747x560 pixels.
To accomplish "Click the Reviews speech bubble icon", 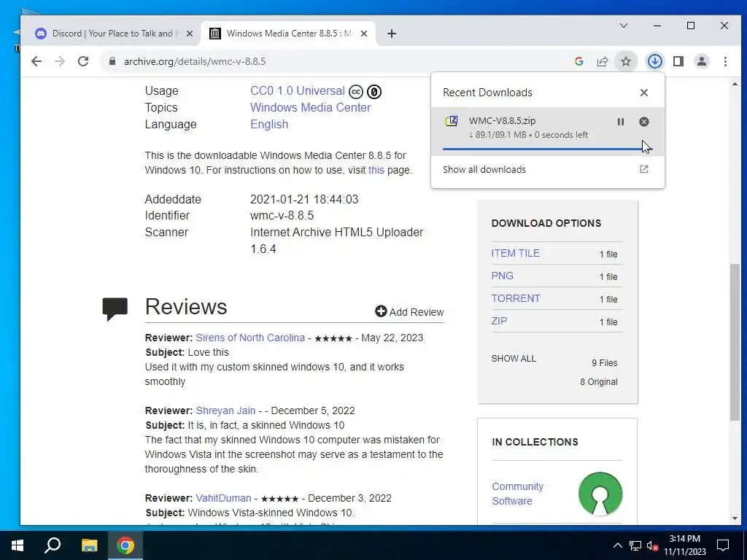I will click(115, 309).
